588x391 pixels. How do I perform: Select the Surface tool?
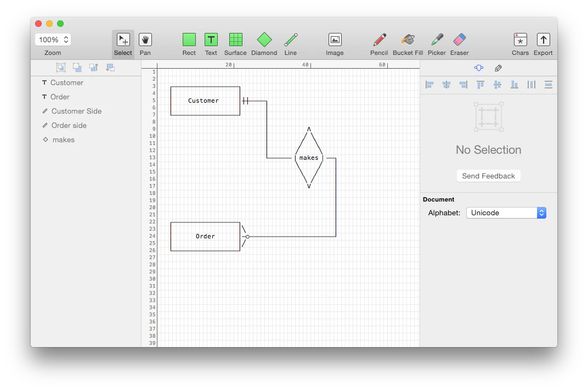(x=235, y=41)
